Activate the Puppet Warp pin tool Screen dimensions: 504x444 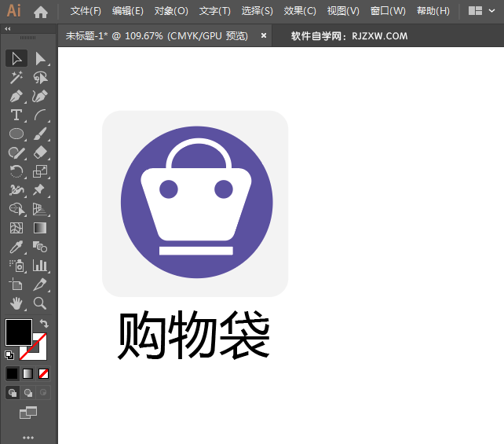40,190
